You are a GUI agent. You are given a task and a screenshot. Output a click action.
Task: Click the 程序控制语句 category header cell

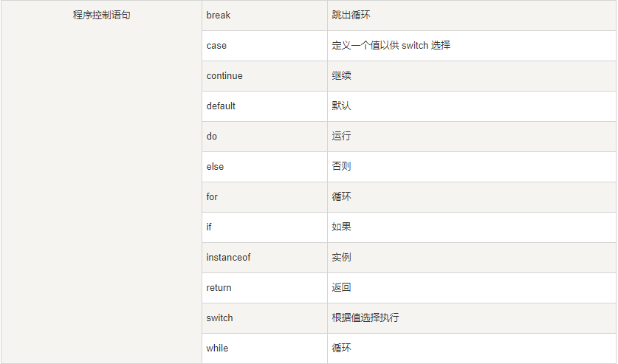point(101,15)
